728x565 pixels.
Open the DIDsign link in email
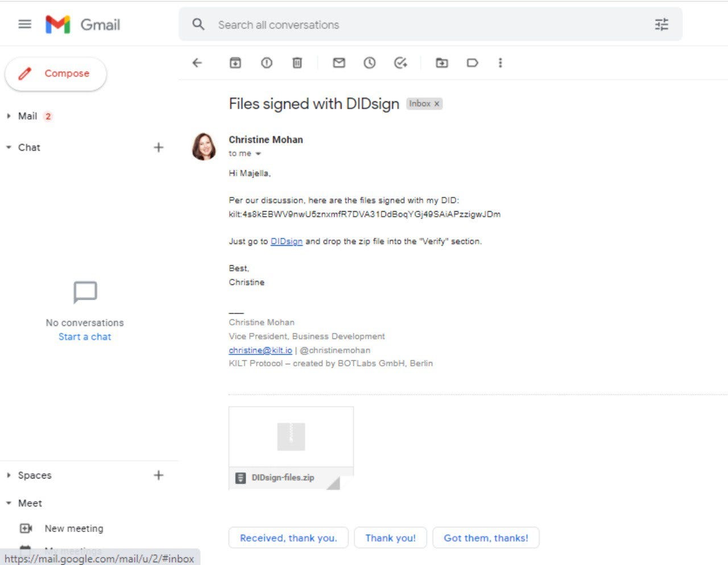click(287, 241)
